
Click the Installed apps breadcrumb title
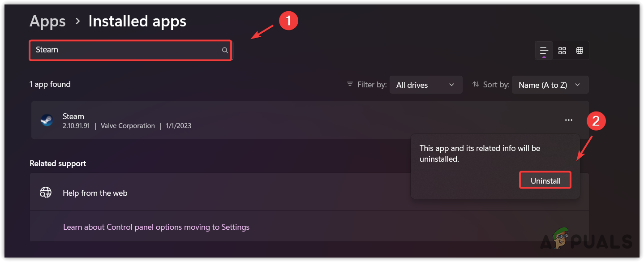pyautogui.click(x=137, y=21)
